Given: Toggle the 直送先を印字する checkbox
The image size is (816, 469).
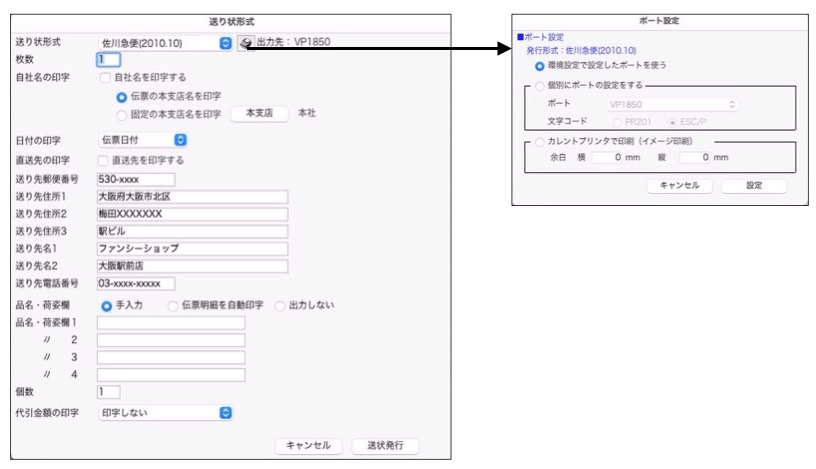Looking at the screenshot, I should coord(104,160).
